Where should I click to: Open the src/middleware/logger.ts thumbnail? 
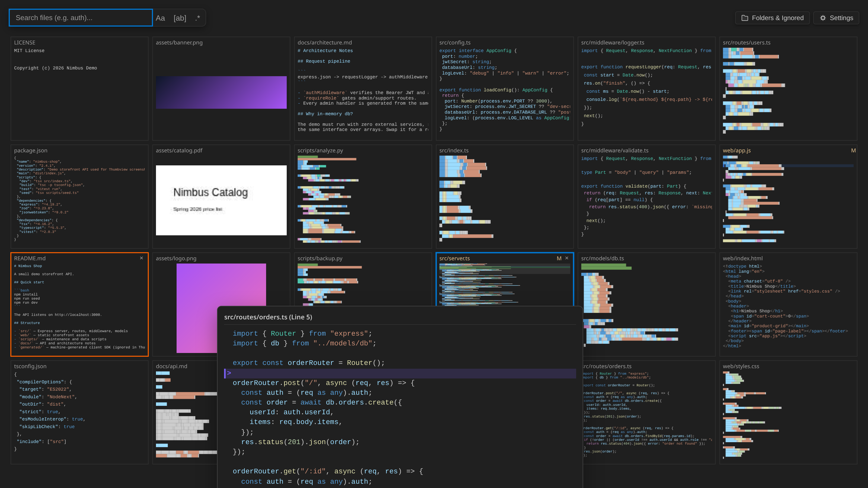coord(647,89)
